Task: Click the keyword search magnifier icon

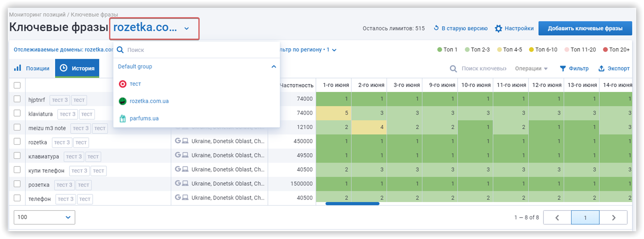Action: pyautogui.click(x=453, y=69)
